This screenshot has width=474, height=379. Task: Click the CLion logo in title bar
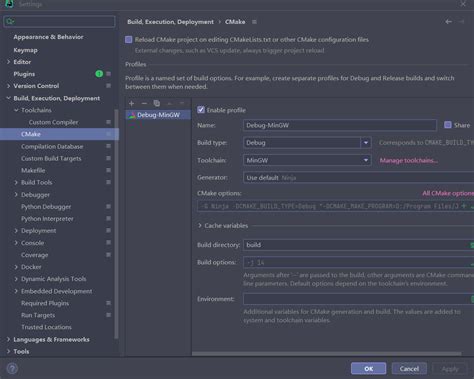(x=9, y=4)
